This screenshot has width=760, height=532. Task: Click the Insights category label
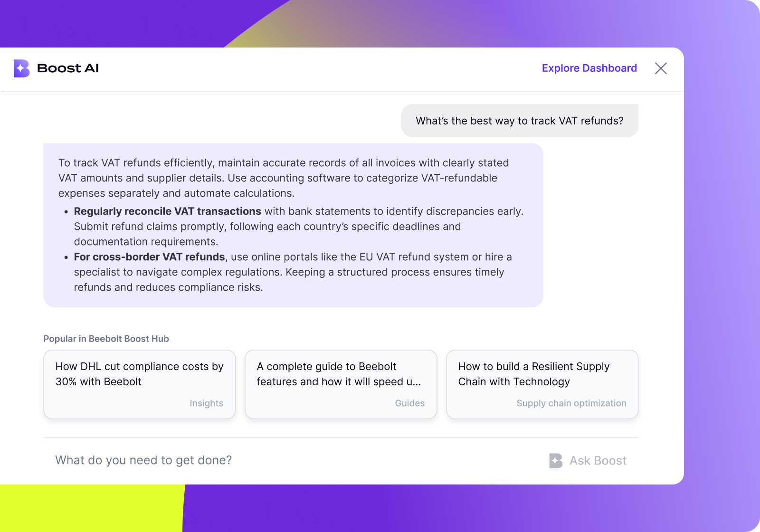[x=206, y=403]
